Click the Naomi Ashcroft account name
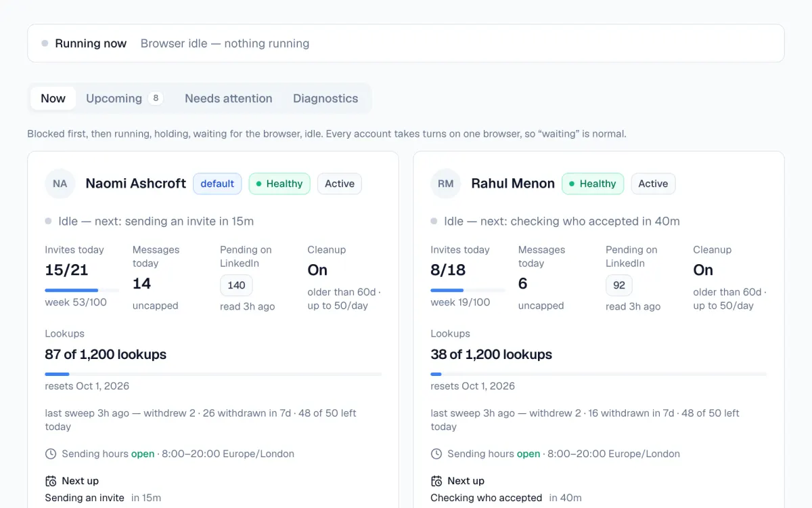This screenshot has height=508, width=812. [136, 184]
